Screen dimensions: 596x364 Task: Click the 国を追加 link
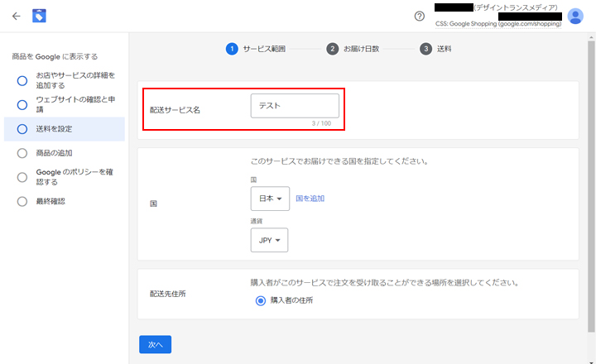(310, 199)
